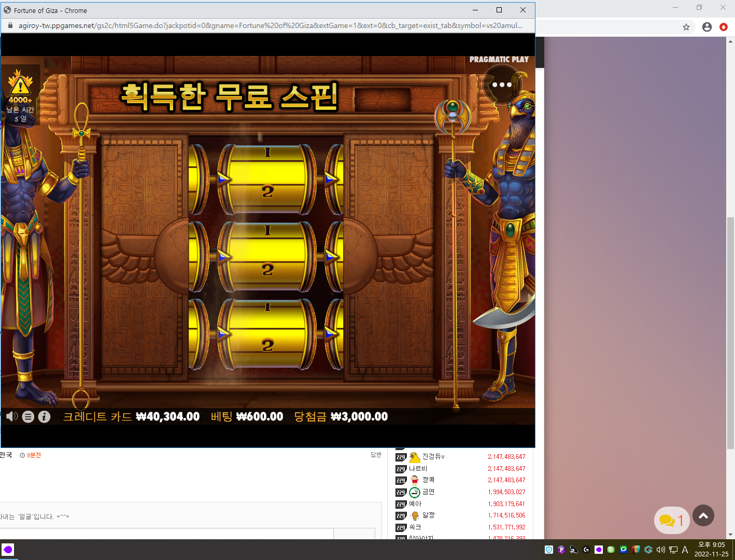Select ranking user 진경듀v
This screenshot has height=560, width=735.
433,457
